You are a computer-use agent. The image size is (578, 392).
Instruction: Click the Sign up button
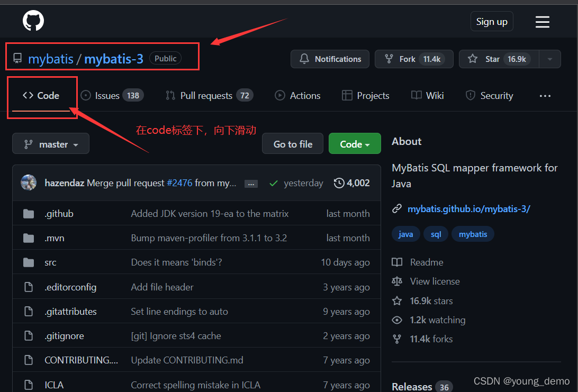(x=491, y=21)
